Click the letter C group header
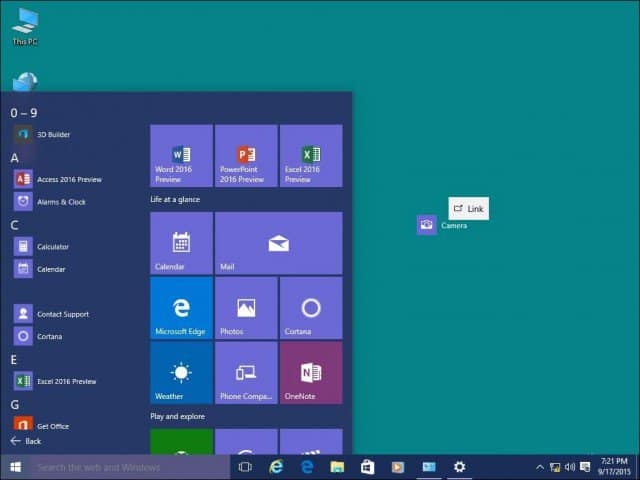This screenshot has height=480, width=640. tap(14, 225)
